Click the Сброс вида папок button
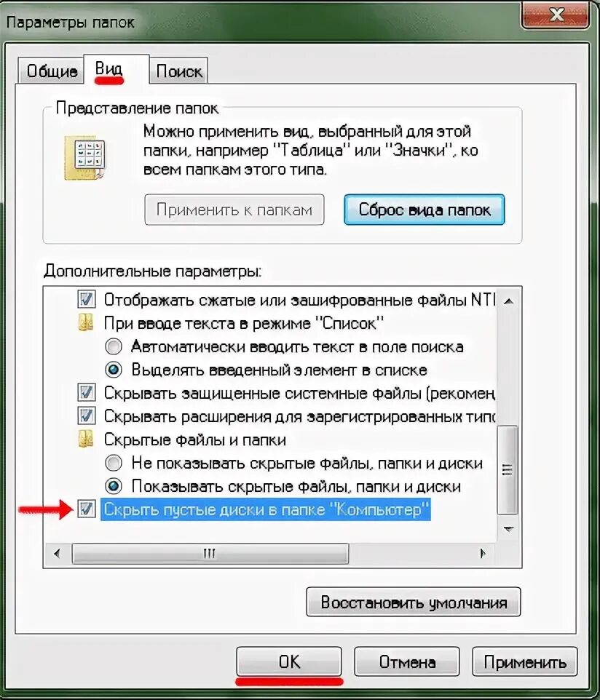Screen dimensions: 600x700 [425, 210]
